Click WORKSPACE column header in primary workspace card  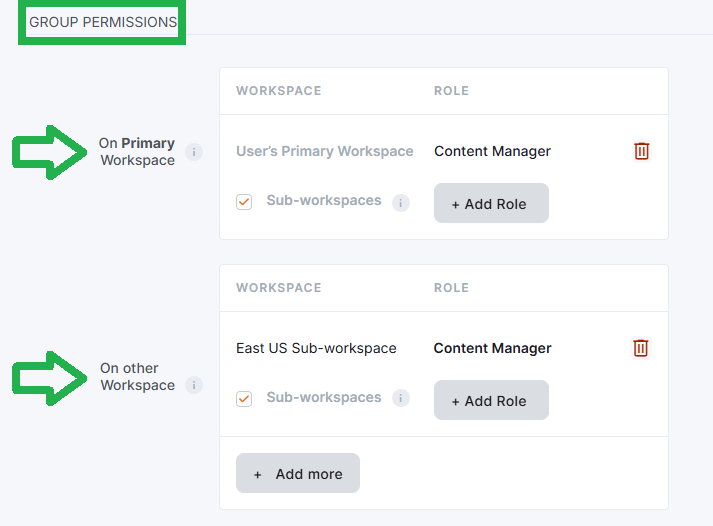(278, 91)
